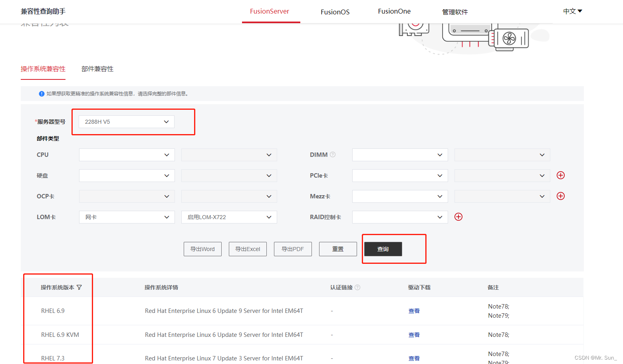Open the first 硬盘 dropdown

coord(127,176)
